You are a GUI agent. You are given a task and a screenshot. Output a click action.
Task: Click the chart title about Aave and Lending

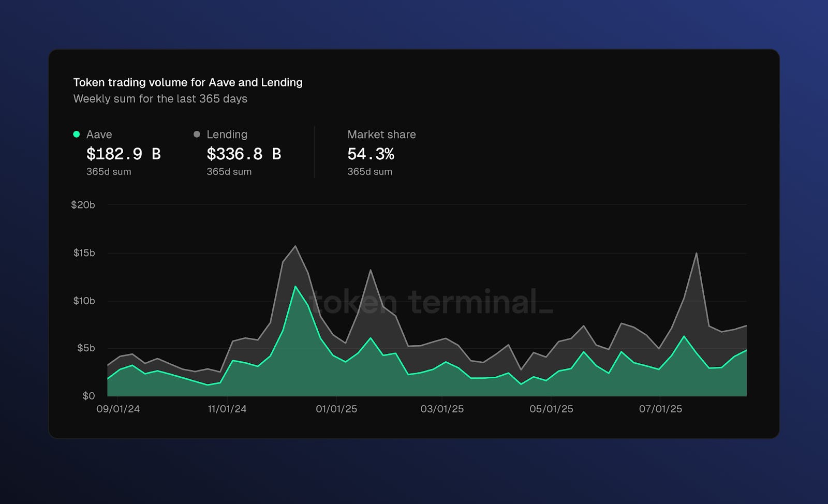(188, 82)
